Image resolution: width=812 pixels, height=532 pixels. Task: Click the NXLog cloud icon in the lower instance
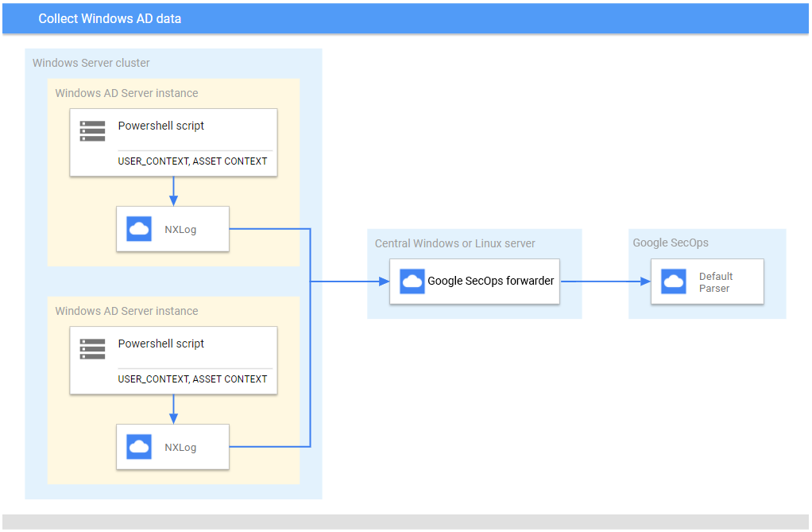(138, 446)
